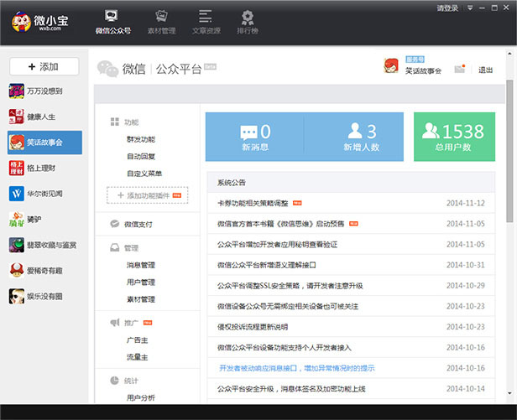The height and width of the screenshot is (420, 517).
Task: Click the 添加功能插件 dashed button
Action: [x=147, y=195]
